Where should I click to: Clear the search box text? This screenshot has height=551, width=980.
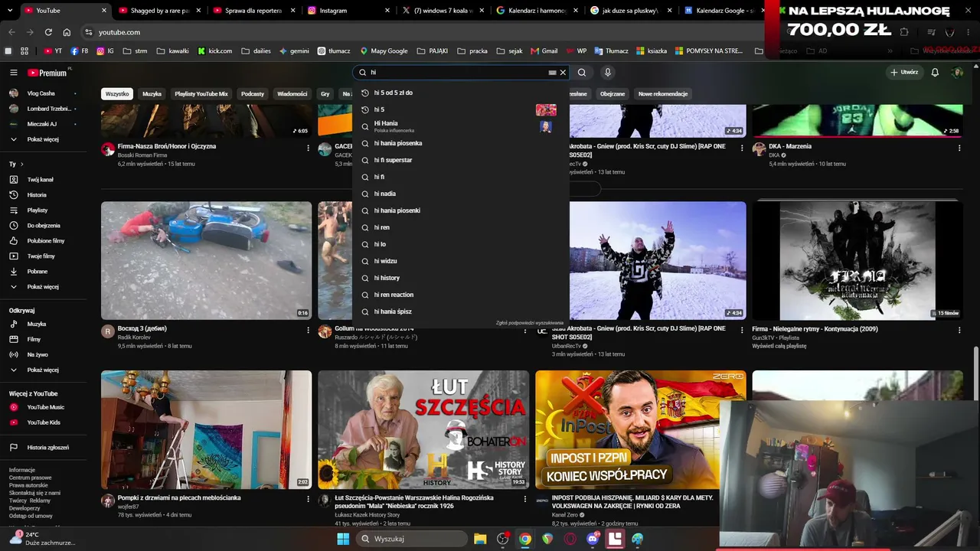[x=563, y=73]
